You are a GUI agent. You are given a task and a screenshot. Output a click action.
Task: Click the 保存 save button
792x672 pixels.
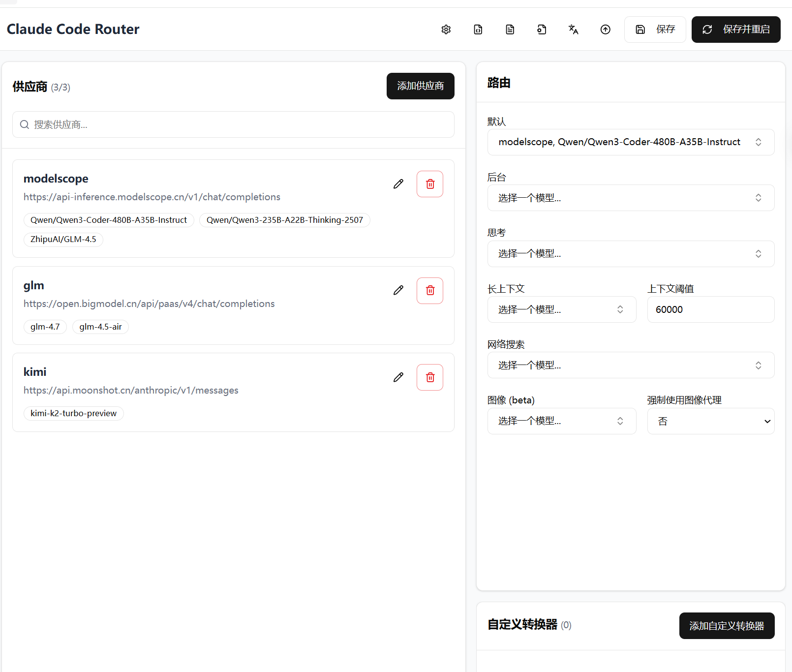point(655,30)
